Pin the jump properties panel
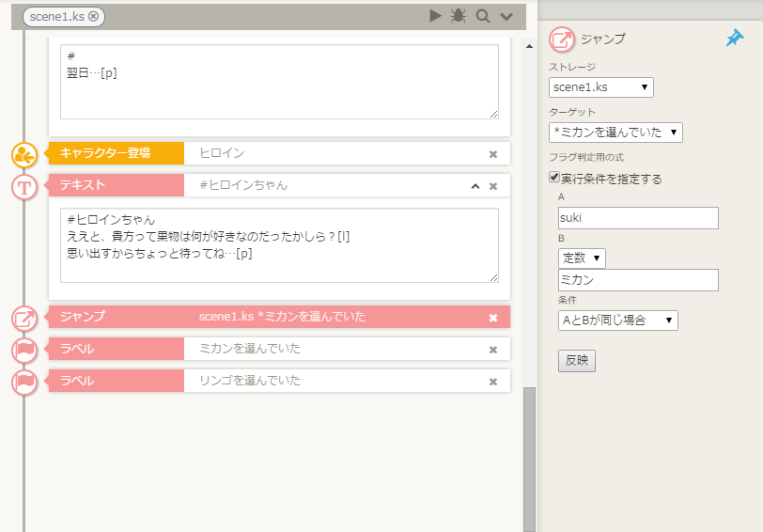This screenshot has width=763, height=532. pyautogui.click(x=734, y=38)
